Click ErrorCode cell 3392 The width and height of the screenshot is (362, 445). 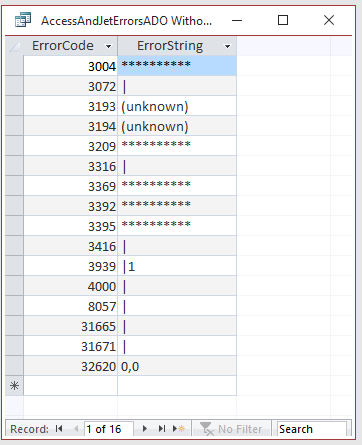pos(70,206)
